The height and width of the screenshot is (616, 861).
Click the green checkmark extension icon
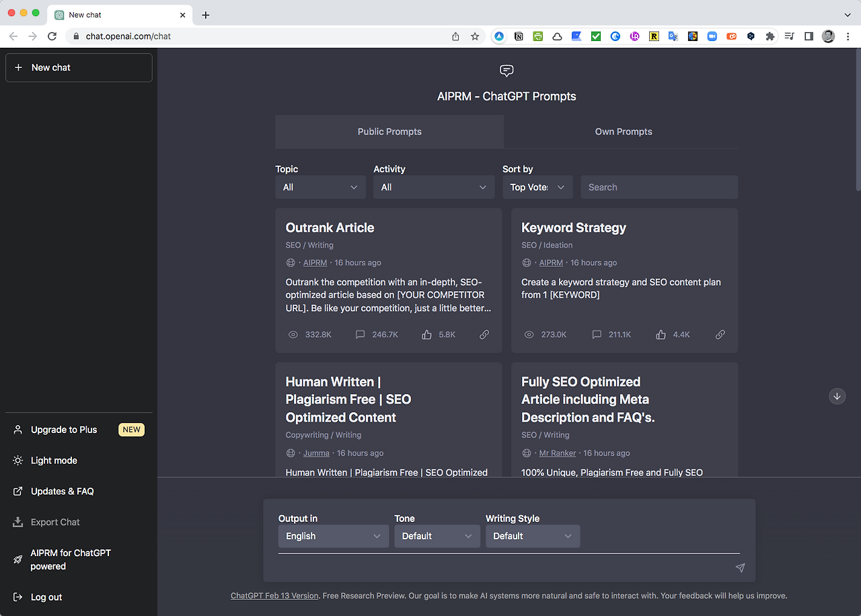pyautogui.click(x=596, y=36)
